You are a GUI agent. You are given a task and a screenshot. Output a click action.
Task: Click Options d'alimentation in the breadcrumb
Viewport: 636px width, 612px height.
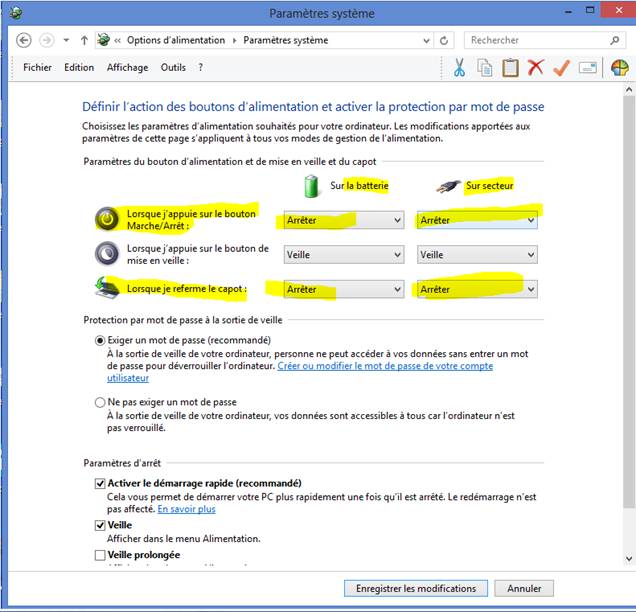[176, 40]
